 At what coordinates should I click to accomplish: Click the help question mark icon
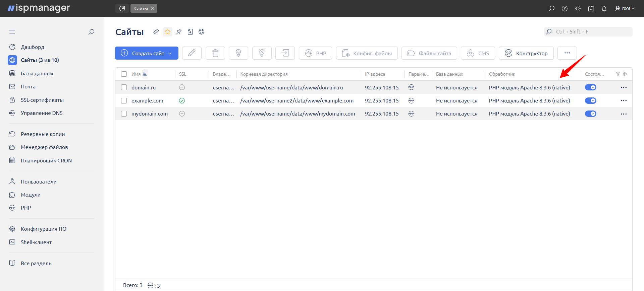565,9
